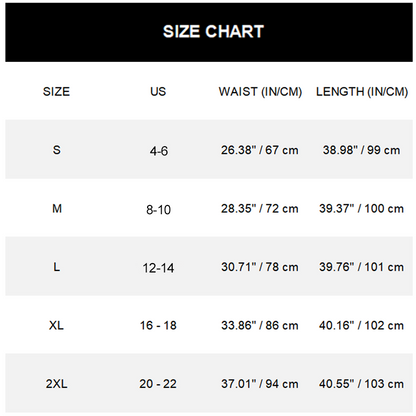Select the US column header
The image size is (416, 416).
click(x=158, y=92)
